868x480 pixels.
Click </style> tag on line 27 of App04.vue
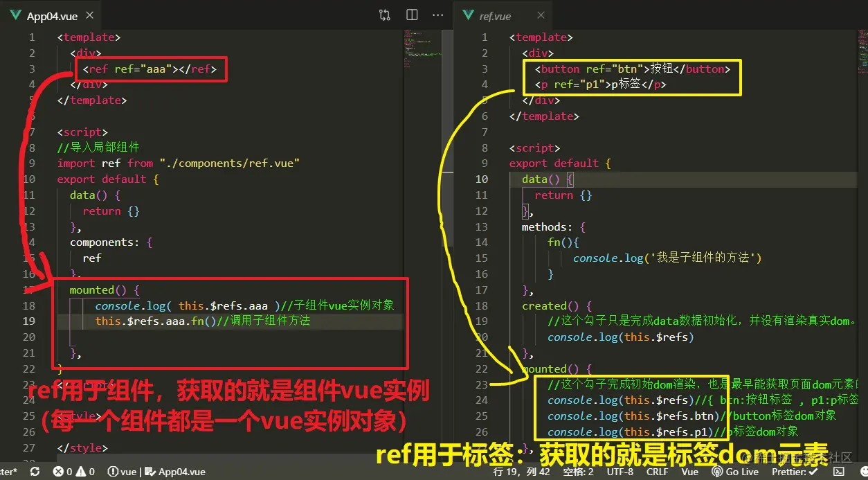tap(82, 447)
